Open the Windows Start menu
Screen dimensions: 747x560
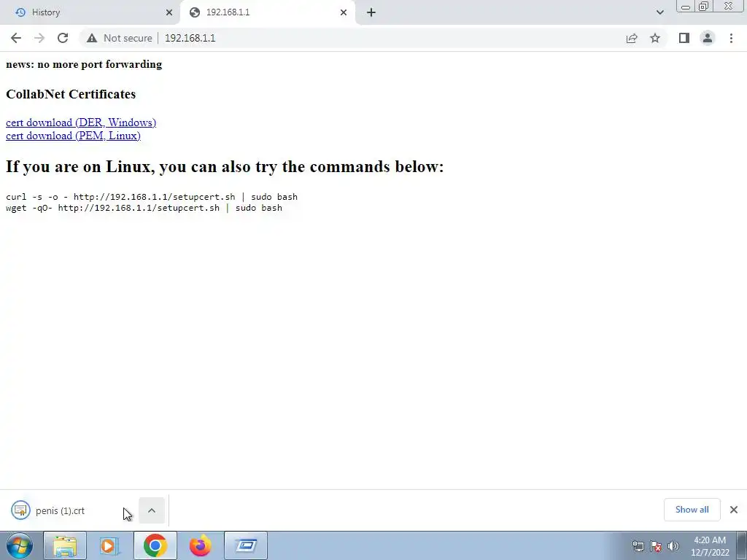pos(20,545)
